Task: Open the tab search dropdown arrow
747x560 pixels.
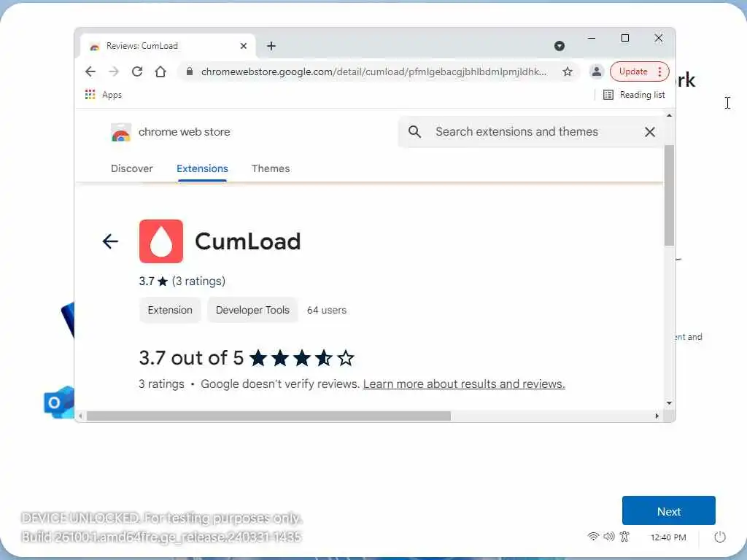Action: click(x=560, y=46)
